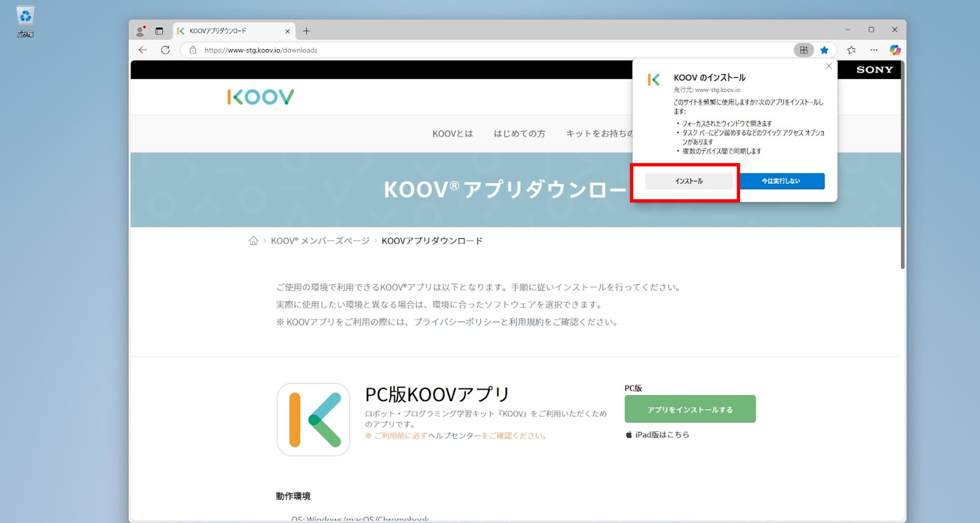The image size is (980, 523).
Task: Click the blue favorite star icon
Action: [x=824, y=50]
